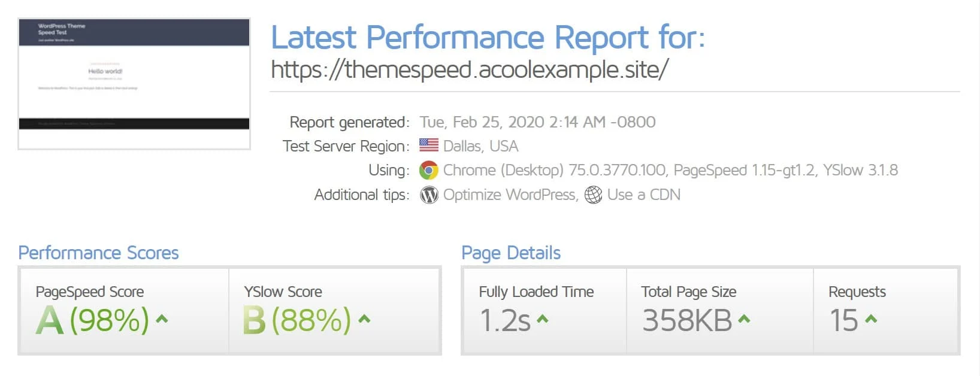Open the Optimize WordPress tip link
This screenshot has width=980, height=376.
point(509,195)
